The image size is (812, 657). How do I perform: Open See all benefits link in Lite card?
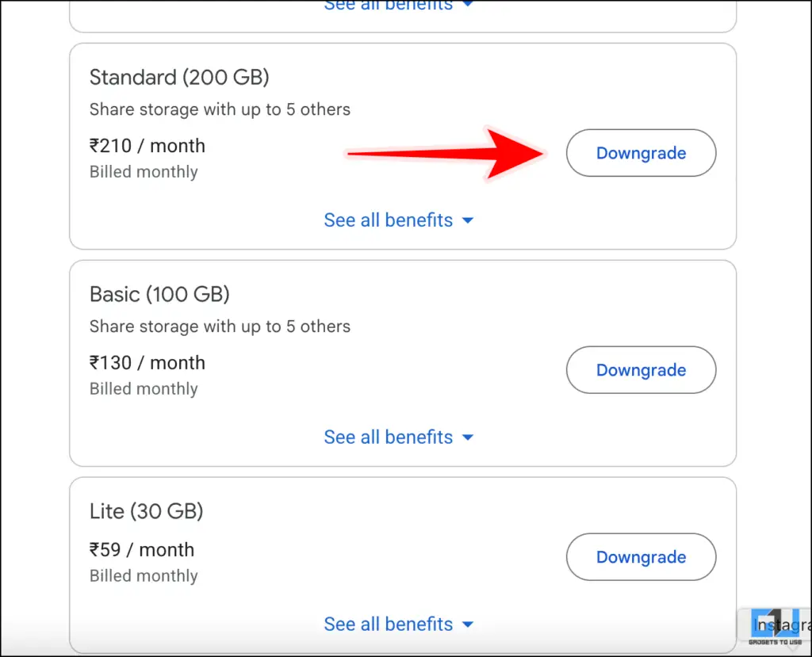pos(388,625)
